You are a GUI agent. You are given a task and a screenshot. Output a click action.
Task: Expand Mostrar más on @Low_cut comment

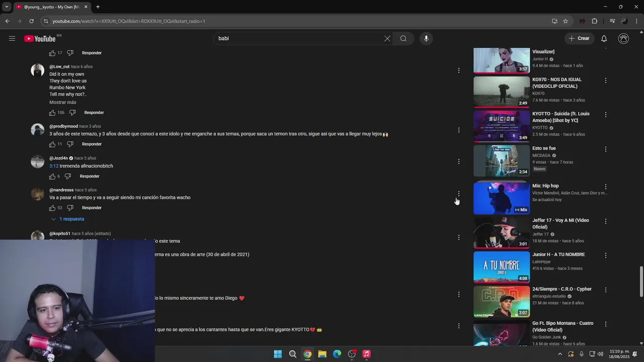pyautogui.click(x=63, y=103)
